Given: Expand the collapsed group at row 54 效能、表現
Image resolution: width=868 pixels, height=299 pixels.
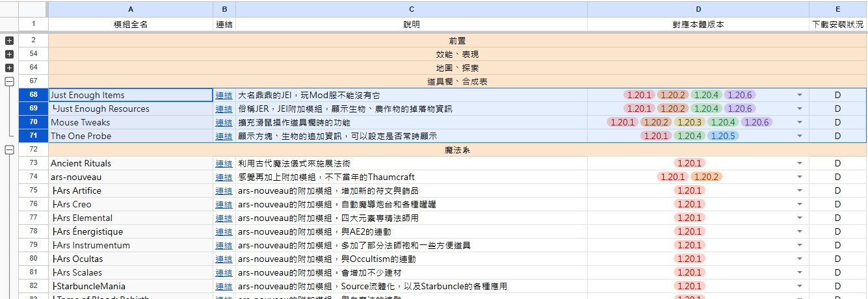Looking at the screenshot, I should (x=9, y=54).
